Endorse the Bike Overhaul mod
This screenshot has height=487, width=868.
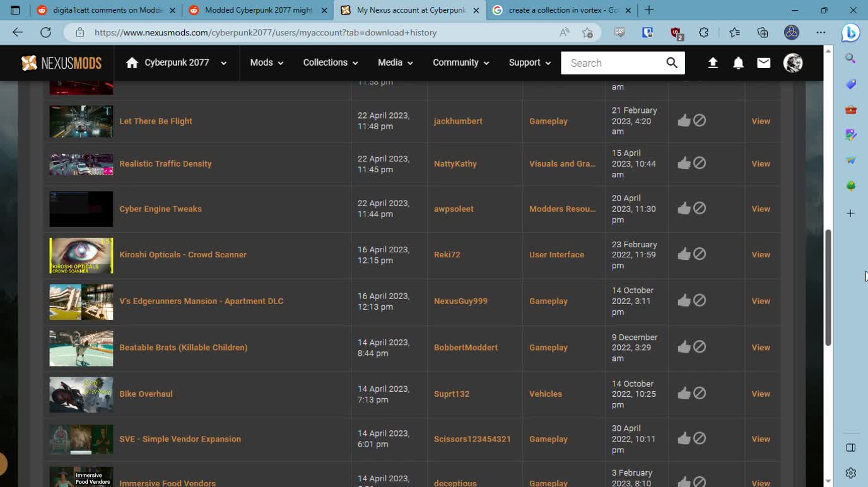click(x=684, y=394)
